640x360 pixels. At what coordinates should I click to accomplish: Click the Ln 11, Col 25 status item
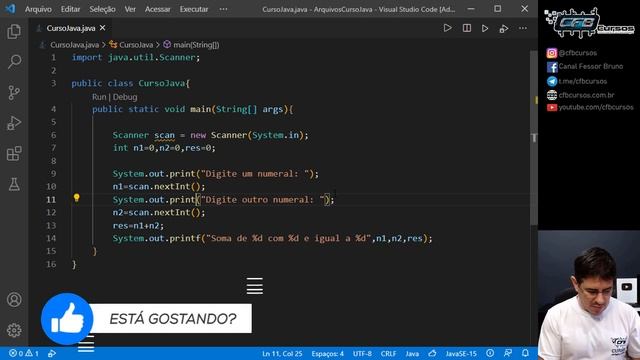tap(282, 353)
